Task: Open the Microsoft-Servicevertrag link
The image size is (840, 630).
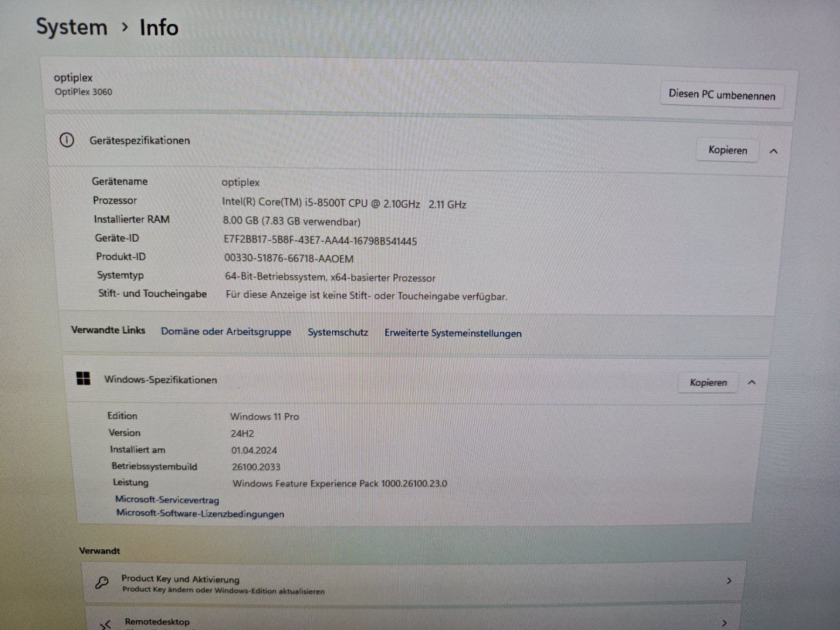Action: tap(167, 499)
